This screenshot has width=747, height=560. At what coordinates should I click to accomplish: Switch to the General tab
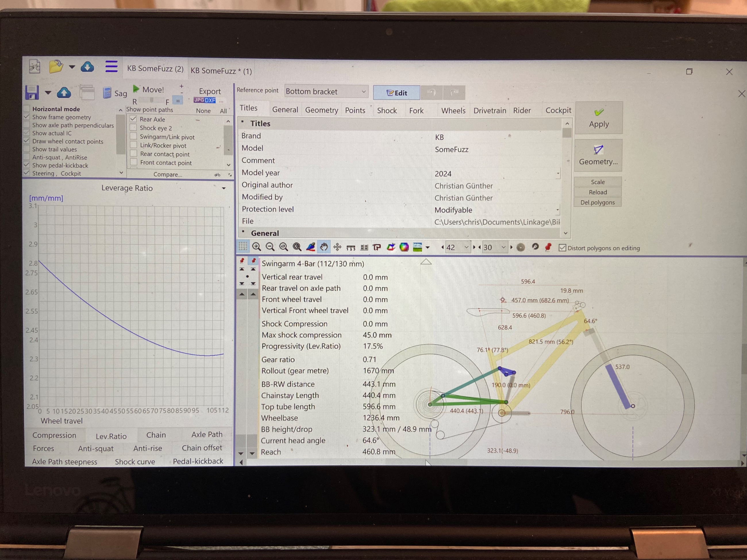(285, 110)
